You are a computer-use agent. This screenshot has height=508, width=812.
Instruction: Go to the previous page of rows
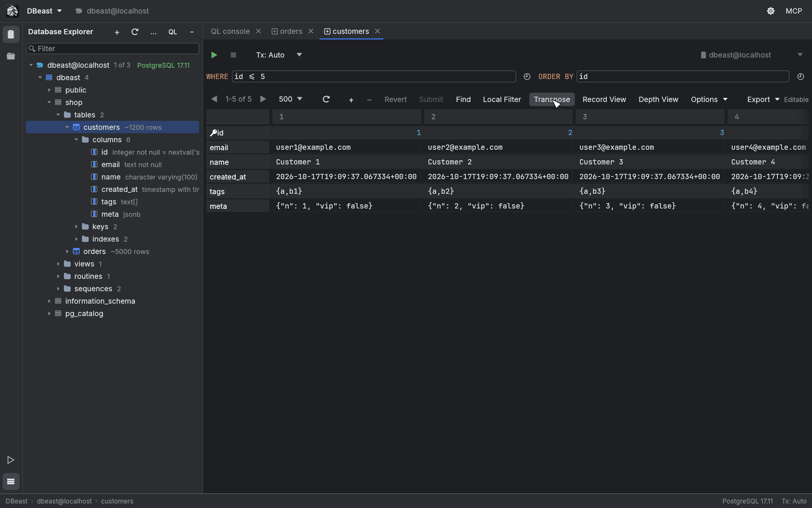click(214, 99)
